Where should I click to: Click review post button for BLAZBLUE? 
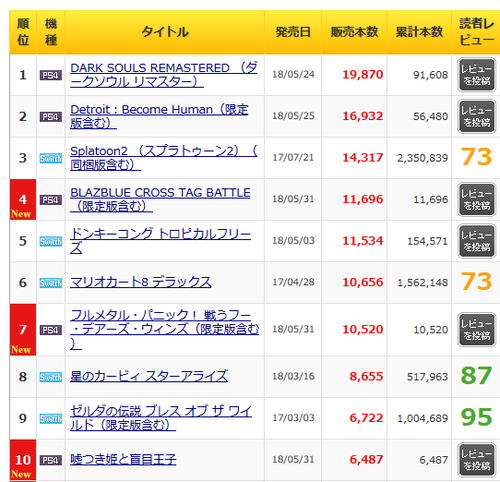(477, 199)
